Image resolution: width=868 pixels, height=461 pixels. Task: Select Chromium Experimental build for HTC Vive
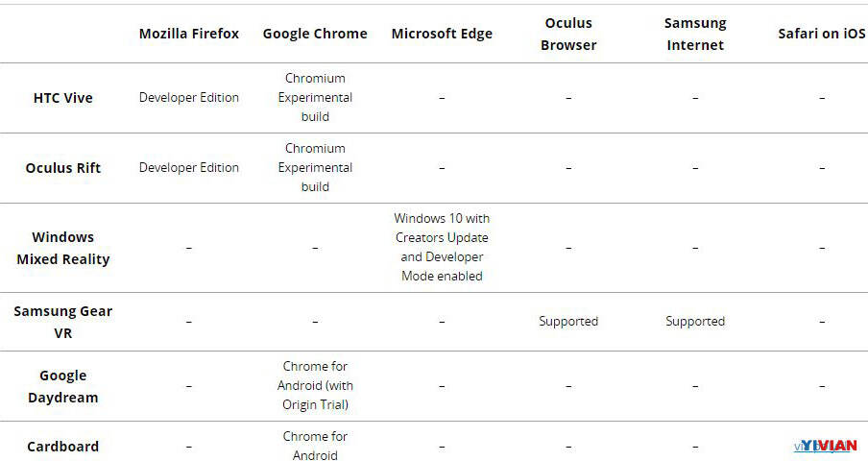[x=315, y=98]
